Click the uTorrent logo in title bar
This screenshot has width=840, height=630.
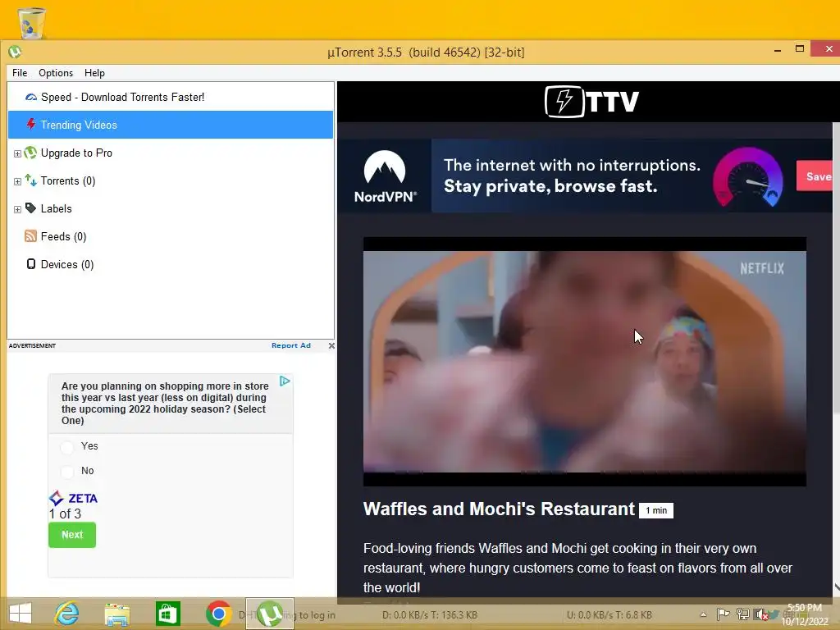click(x=15, y=52)
